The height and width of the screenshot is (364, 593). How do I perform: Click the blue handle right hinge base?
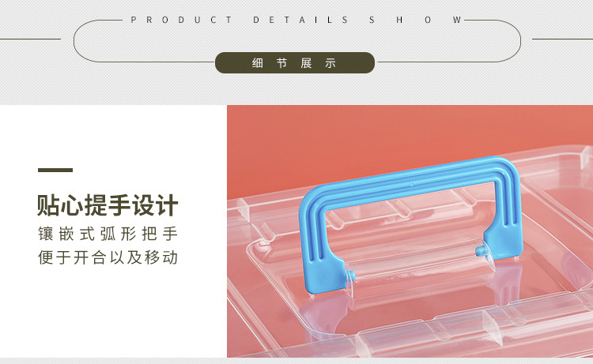504,241
